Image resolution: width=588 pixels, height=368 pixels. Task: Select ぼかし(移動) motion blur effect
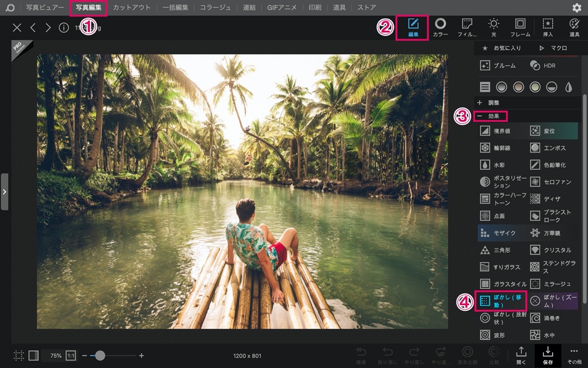501,301
